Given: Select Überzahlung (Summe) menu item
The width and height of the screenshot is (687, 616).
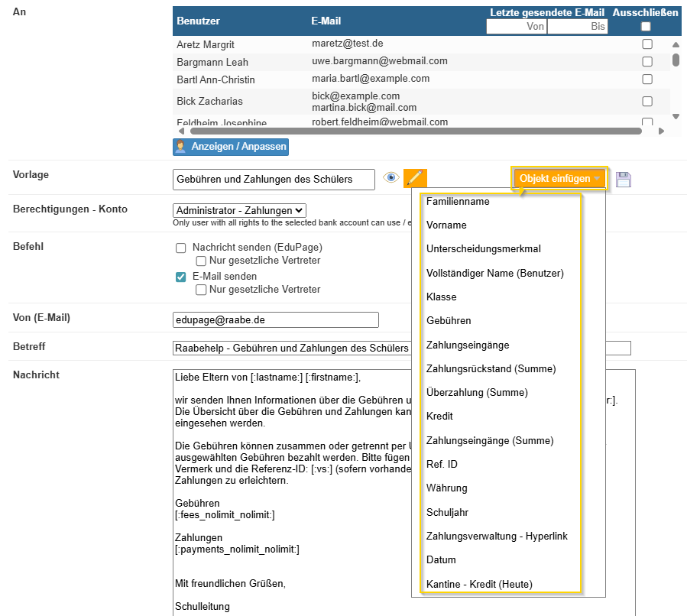Looking at the screenshot, I should (x=477, y=393).
